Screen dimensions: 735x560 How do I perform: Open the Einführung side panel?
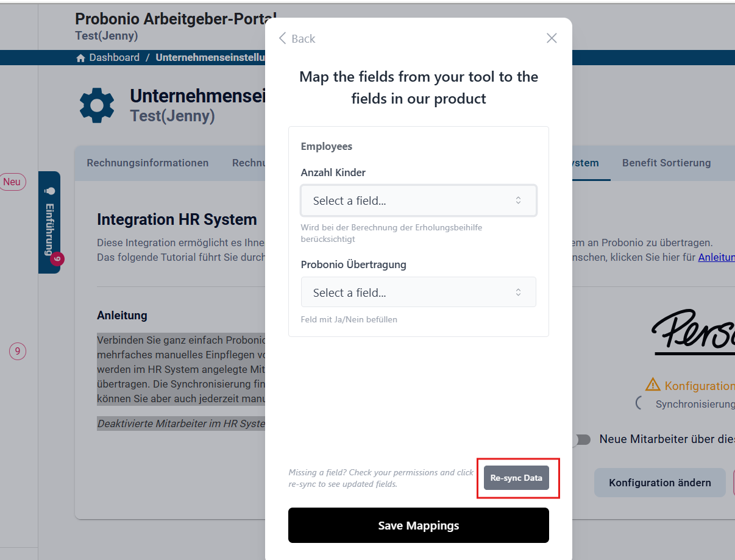49,222
